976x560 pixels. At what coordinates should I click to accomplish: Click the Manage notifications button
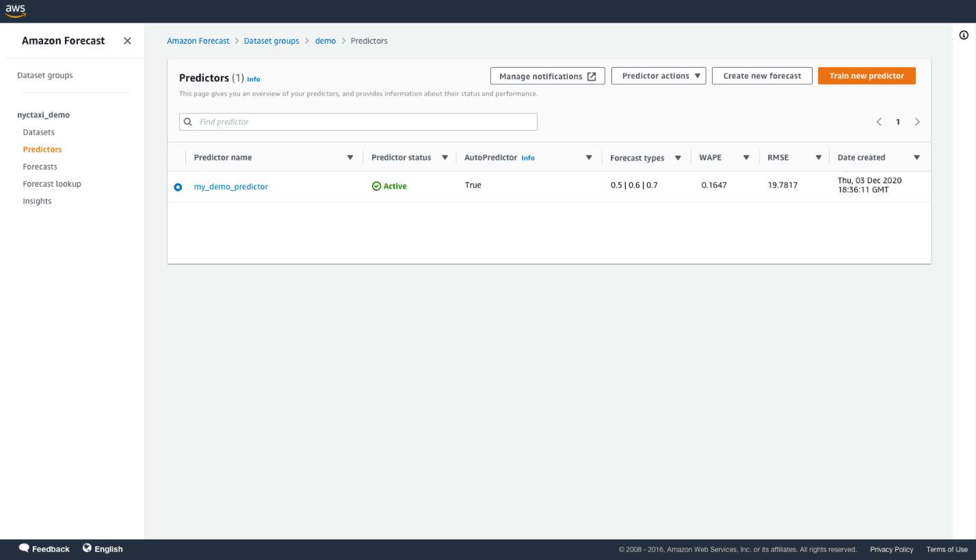click(x=547, y=76)
